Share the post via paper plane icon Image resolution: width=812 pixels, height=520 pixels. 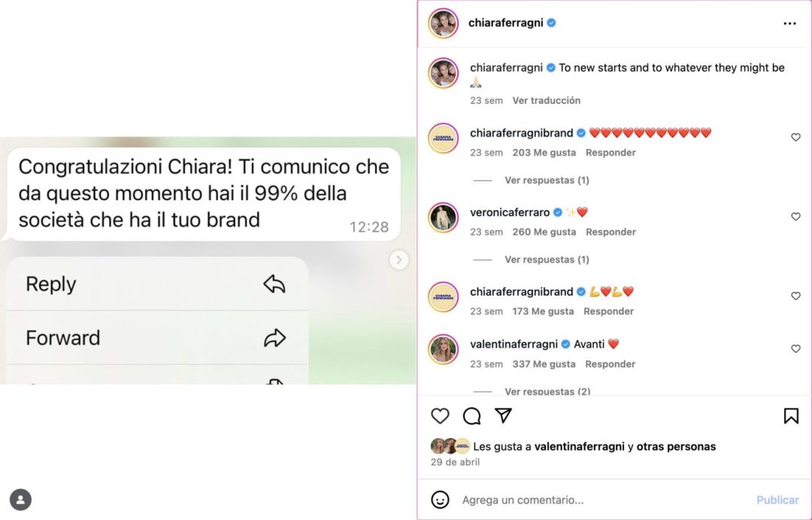tap(503, 415)
